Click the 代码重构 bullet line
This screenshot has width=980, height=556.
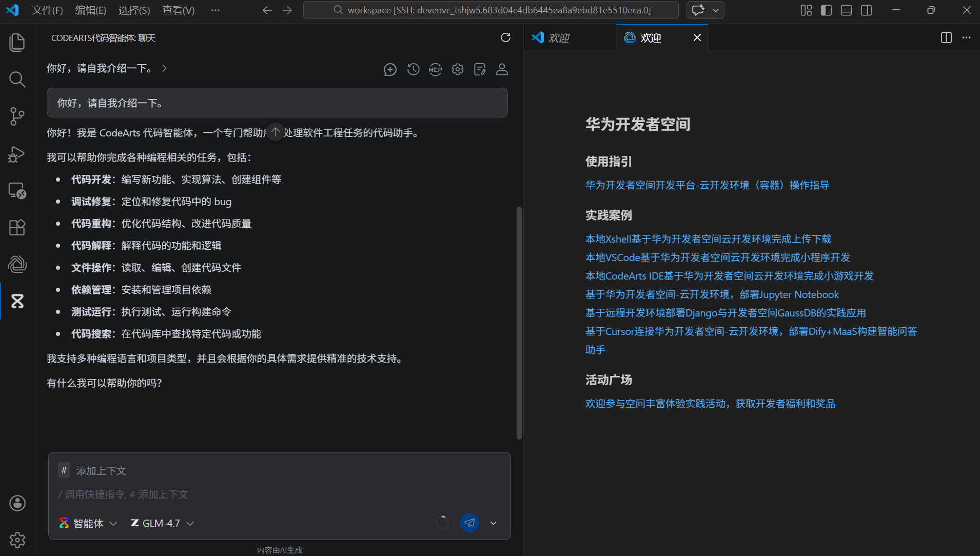pos(161,224)
